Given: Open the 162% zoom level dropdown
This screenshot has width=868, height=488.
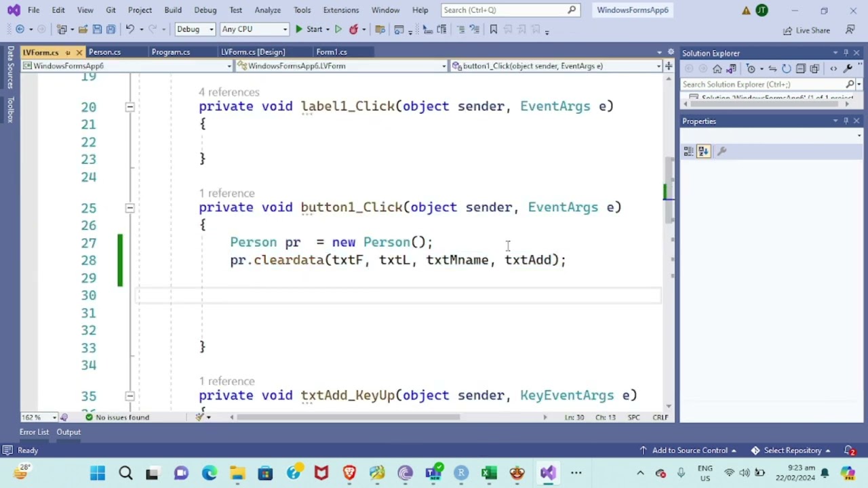Looking at the screenshot, I should pos(39,418).
